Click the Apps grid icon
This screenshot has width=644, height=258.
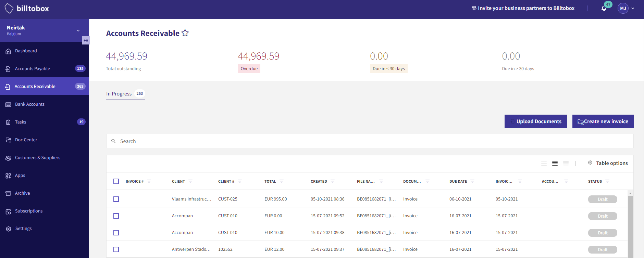coord(8,176)
